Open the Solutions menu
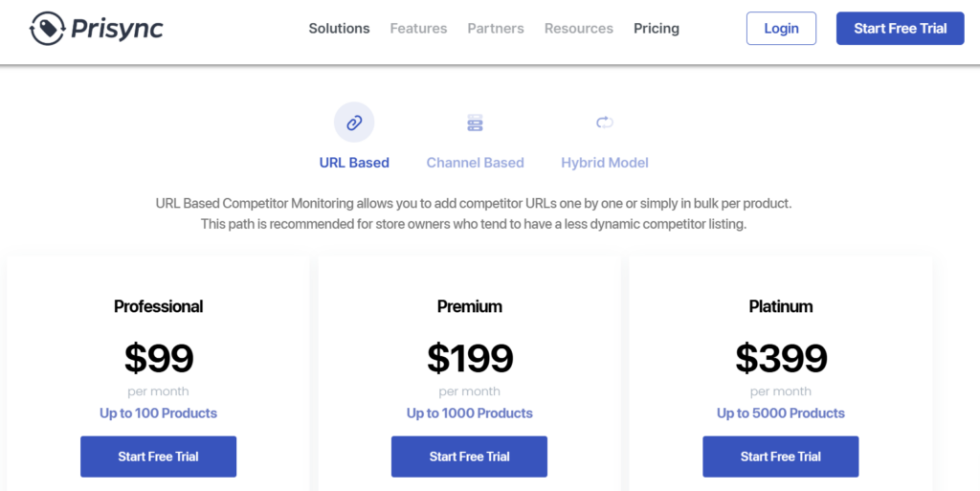 (x=340, y=29)
